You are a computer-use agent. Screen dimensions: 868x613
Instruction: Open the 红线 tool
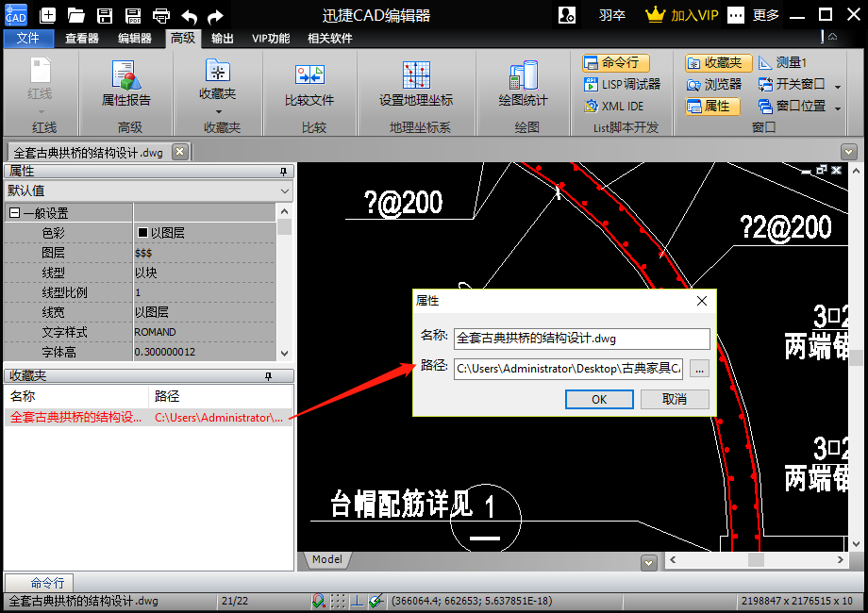click(x=40, y=84)
